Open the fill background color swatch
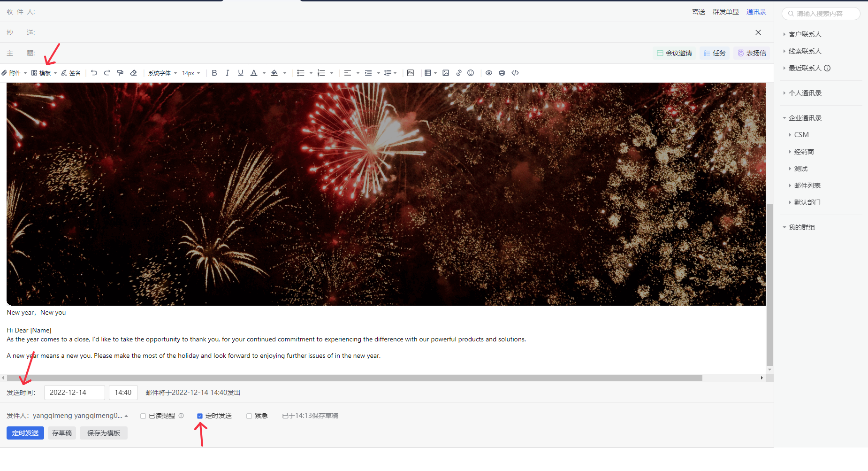 pyautogui.click(x=274, y=73)
